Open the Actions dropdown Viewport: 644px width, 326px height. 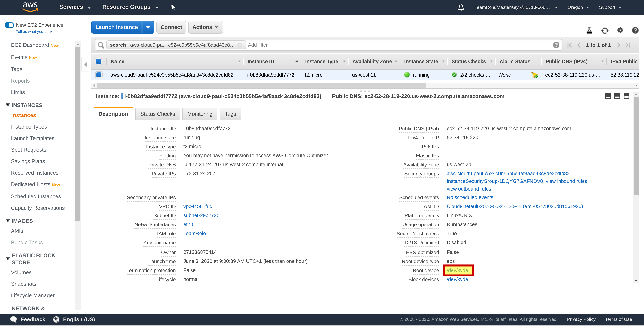tap(205, 27)
